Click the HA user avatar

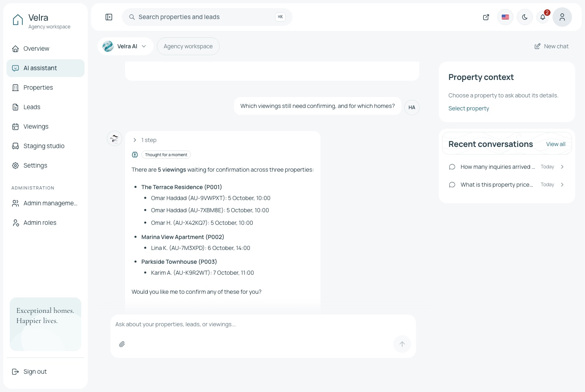pyautogui.click(x=412, y=108)
